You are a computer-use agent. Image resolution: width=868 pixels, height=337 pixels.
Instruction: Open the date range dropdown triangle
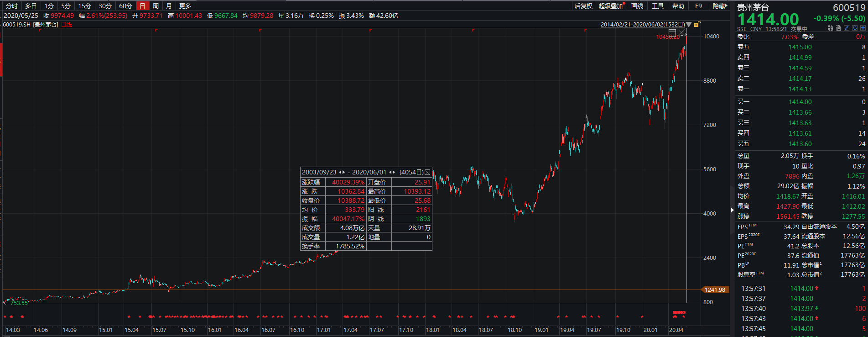(x=689, y=25)
